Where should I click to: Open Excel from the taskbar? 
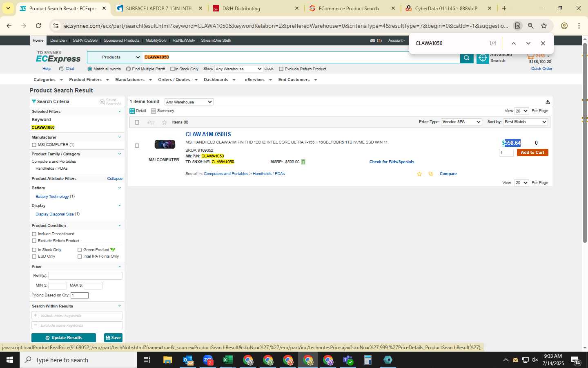click(x=227, y=360)
